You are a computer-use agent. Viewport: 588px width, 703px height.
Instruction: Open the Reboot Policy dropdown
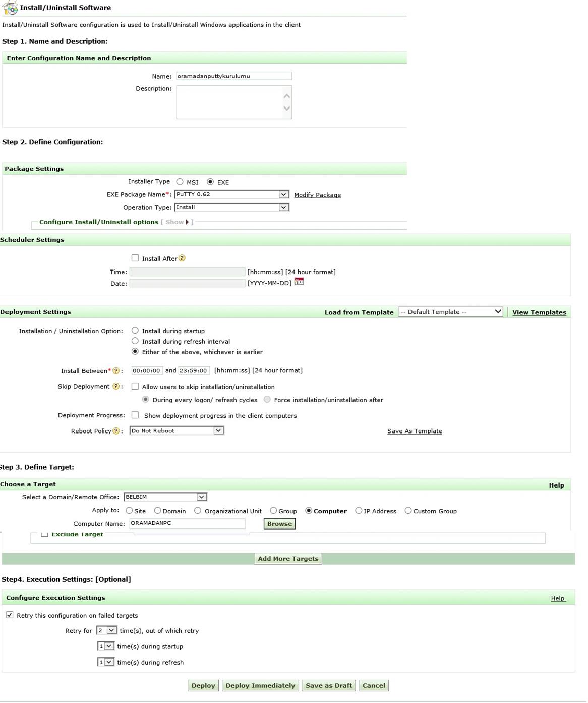(177, 430)
